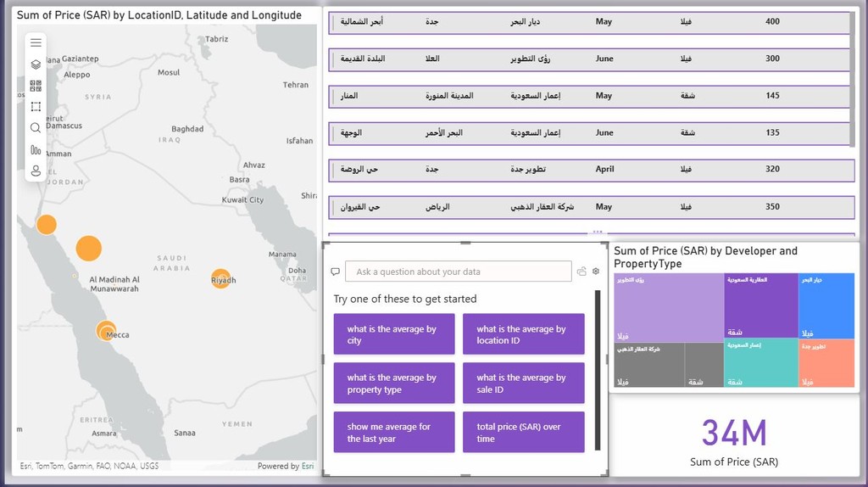Click 'show me average for the last year'
This screenshot has width=868, height=487.
coord(394,433)
